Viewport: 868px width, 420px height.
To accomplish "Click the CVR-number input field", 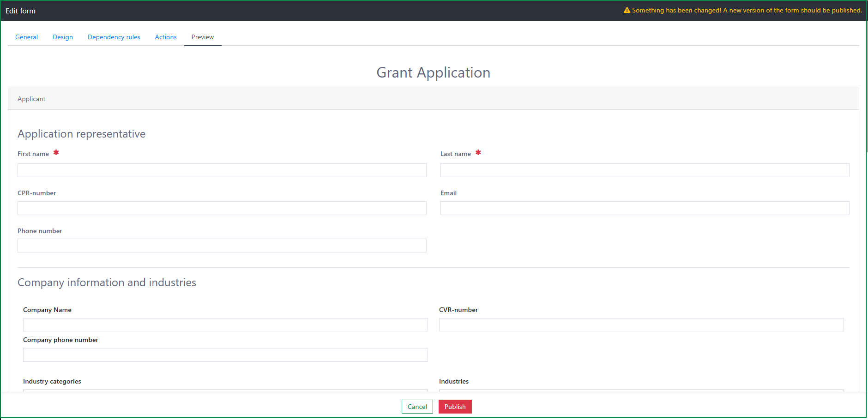I will coord(641,324).
